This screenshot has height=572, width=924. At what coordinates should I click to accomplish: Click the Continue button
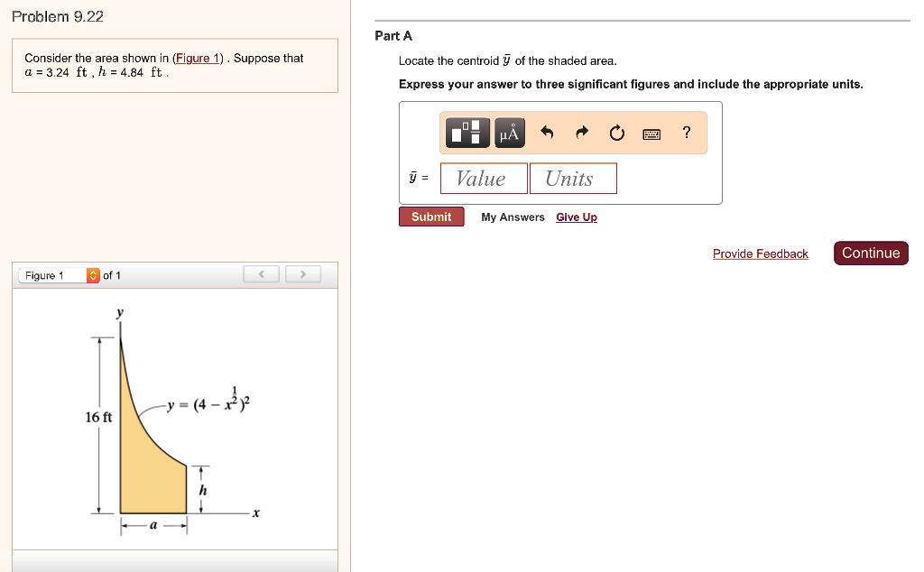tap(870, 253)
